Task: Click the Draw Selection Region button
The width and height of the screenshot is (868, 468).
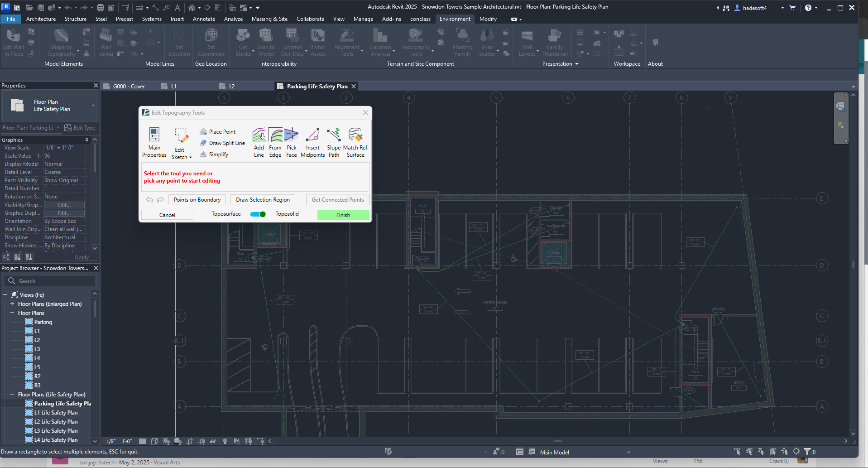Action: tap(263, 200)
